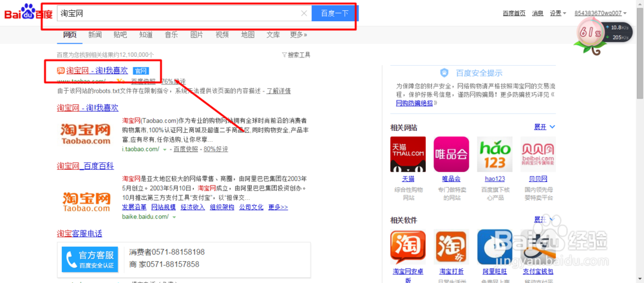The width and height of the screenshot is (644, 283).
Task: Open the 天猫 Tmall site icon
Action: pos(408,154)
